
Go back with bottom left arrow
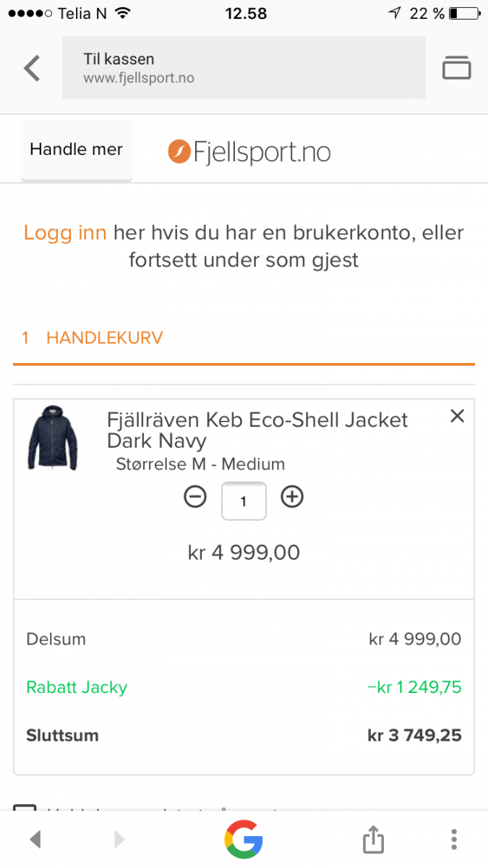click(x=35, y=839)
